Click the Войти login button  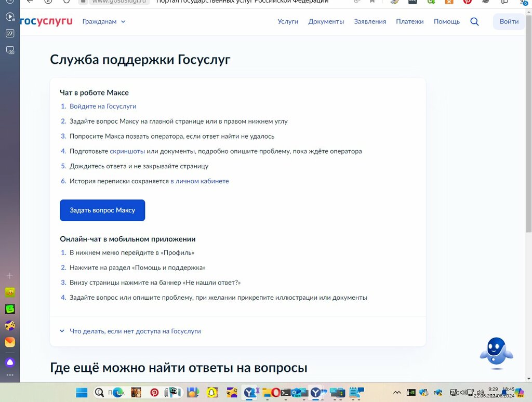pyautogui.click(x=509, y=22)
